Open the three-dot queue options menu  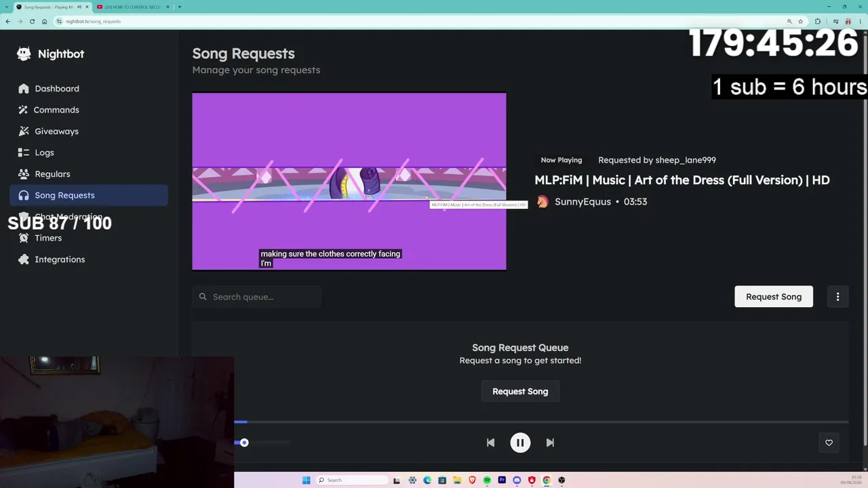[837, 297]
